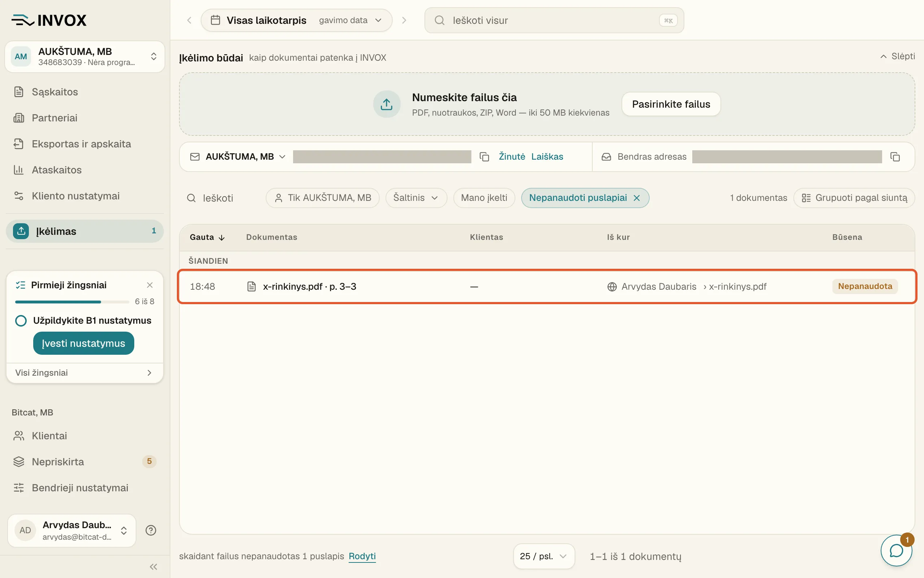Click the Laiškas link
This screenshot has height=578, width=924.
click(547, 157)
